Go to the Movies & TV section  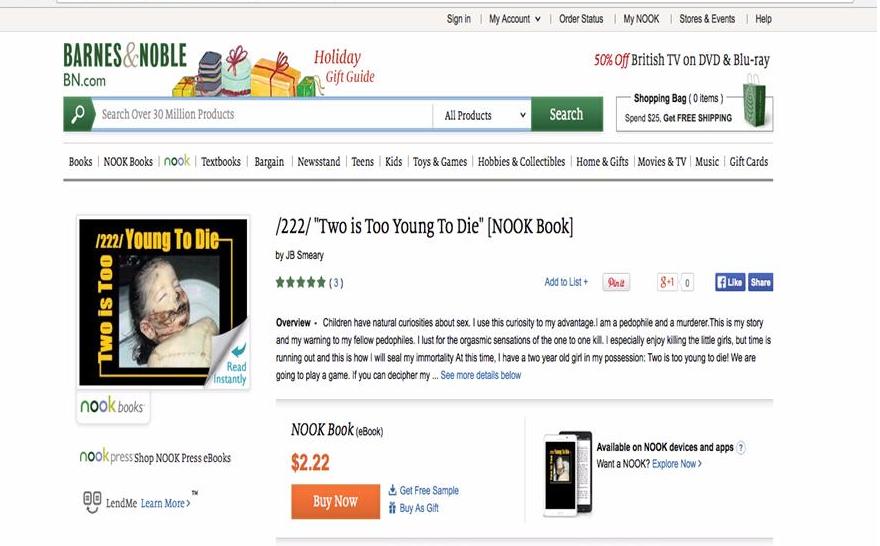click(x=662, y=162)
